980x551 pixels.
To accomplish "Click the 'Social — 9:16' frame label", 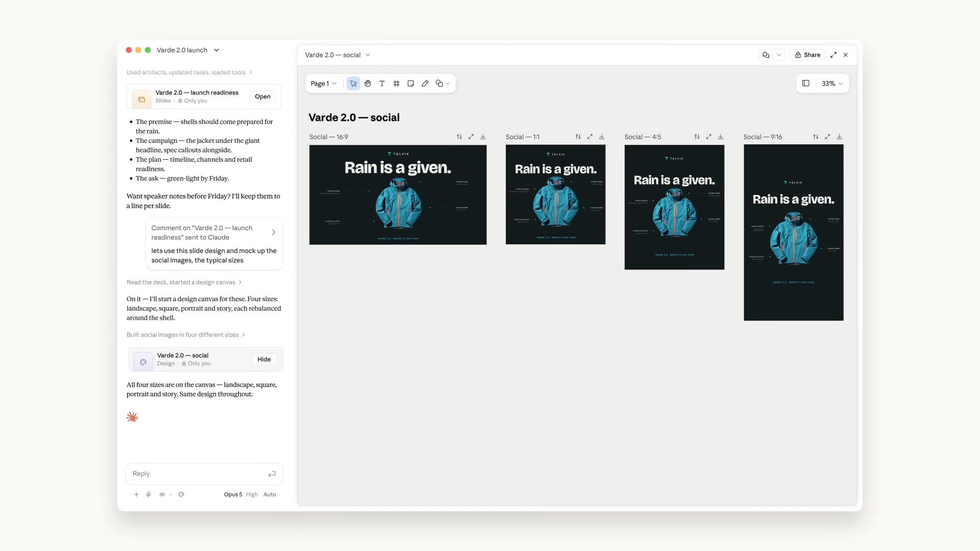I will point(763,137).
